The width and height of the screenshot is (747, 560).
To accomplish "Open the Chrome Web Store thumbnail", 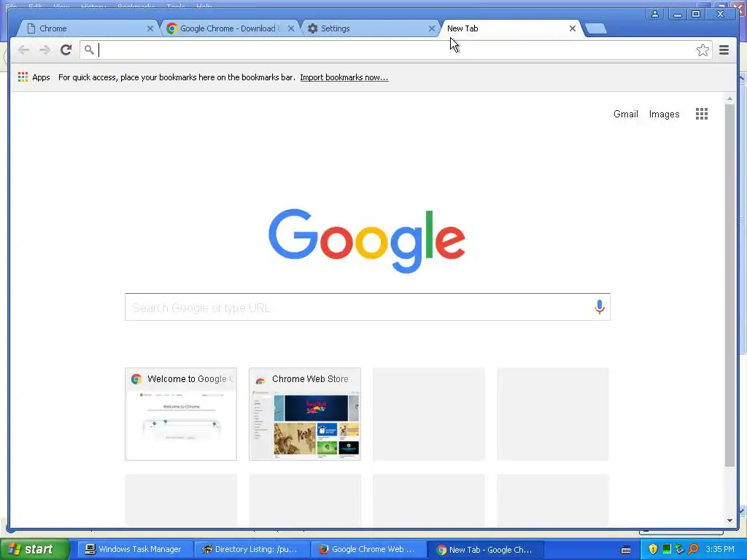I will click(305, 414).
